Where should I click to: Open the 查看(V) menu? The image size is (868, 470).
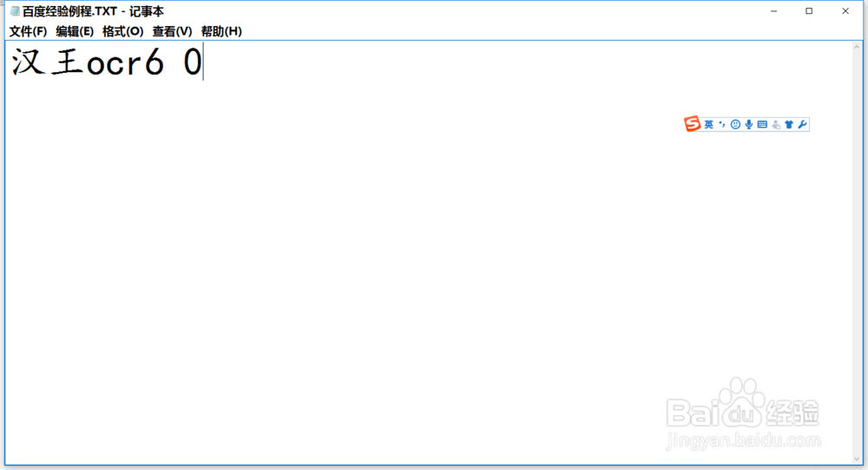pos(172,31)
